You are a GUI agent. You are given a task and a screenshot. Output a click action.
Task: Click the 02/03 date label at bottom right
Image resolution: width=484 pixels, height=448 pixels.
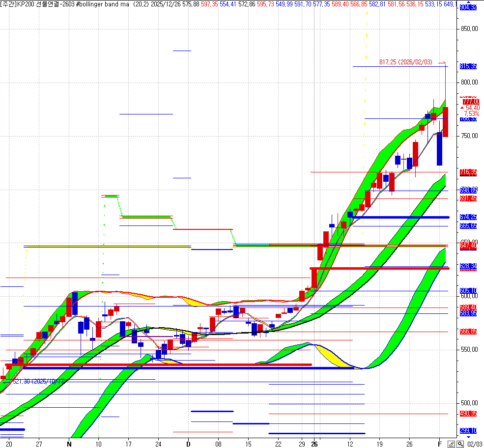(x=475, y=444)
